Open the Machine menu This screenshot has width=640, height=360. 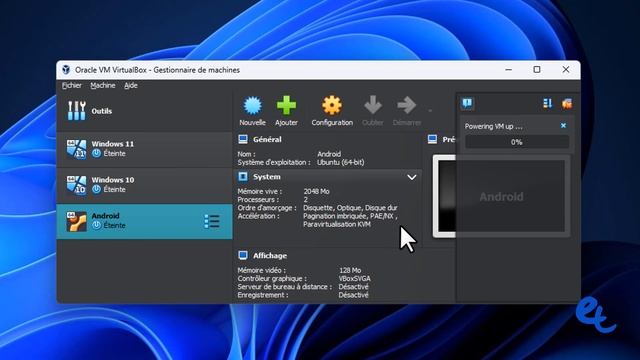click(x=103, y=85)
